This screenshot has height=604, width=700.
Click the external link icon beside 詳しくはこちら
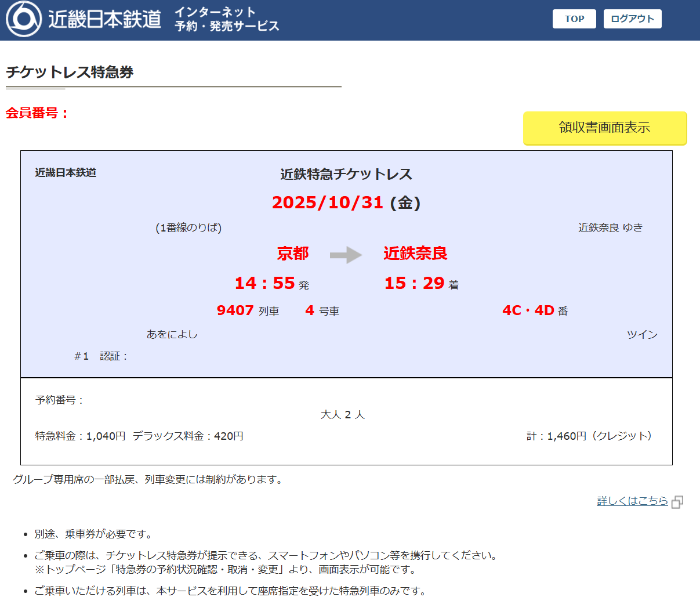(x=677, y=502)
